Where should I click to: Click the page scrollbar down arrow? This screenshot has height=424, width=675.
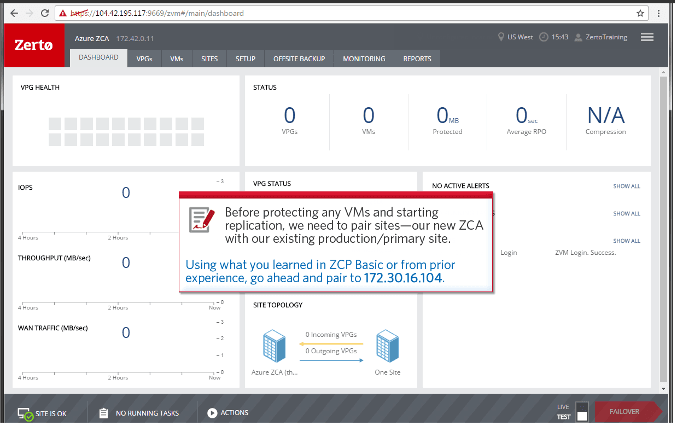point(663,389)
